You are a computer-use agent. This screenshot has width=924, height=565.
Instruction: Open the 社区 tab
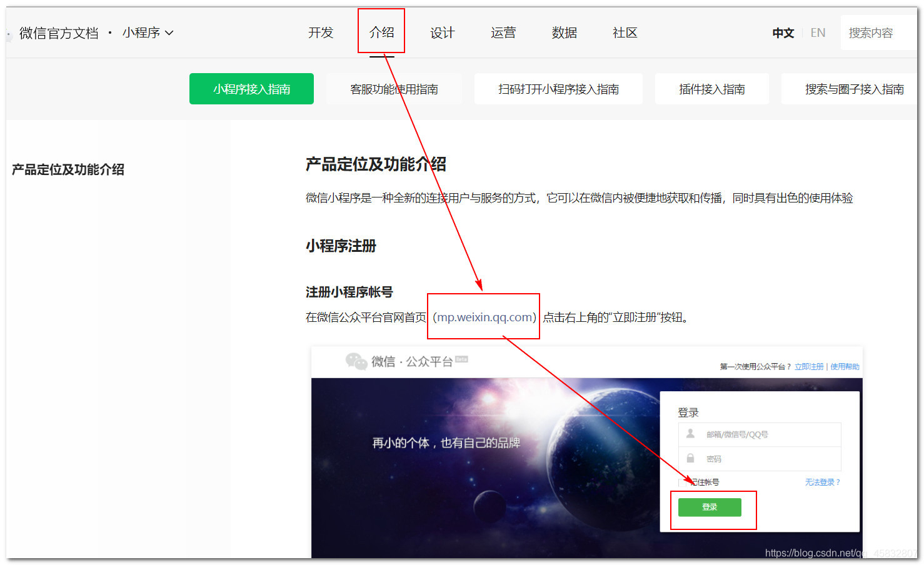625,32
